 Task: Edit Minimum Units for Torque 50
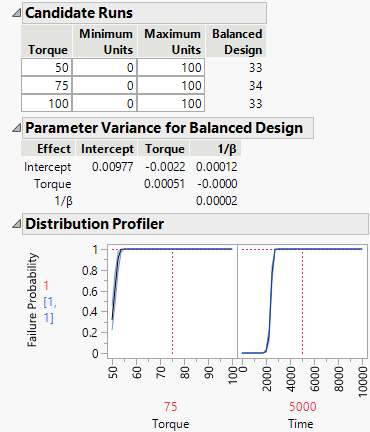point(105,68)
